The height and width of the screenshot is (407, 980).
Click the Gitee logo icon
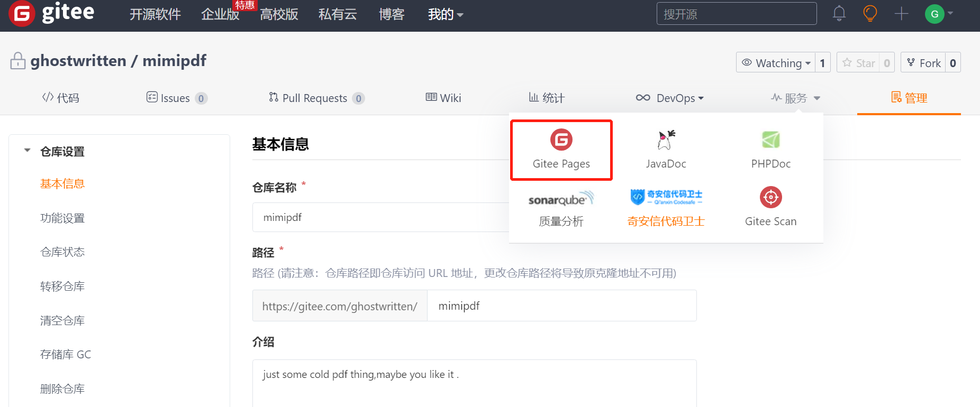(x=22, y=13)
